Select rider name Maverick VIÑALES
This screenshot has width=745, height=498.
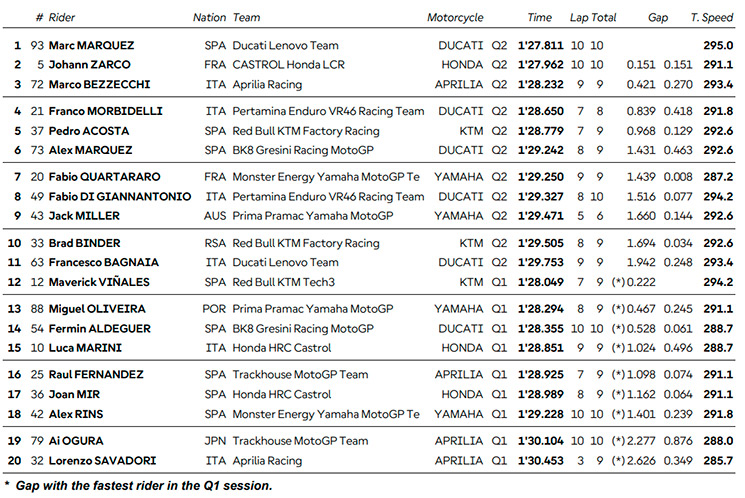pos(99,282)
